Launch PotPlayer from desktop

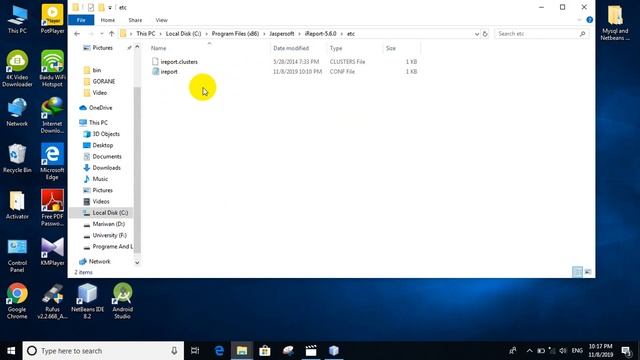(52, 19)
